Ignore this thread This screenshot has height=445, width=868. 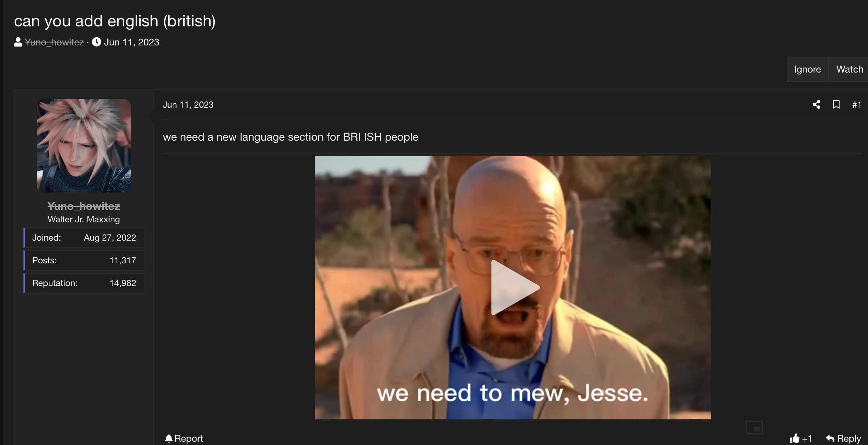808,69
